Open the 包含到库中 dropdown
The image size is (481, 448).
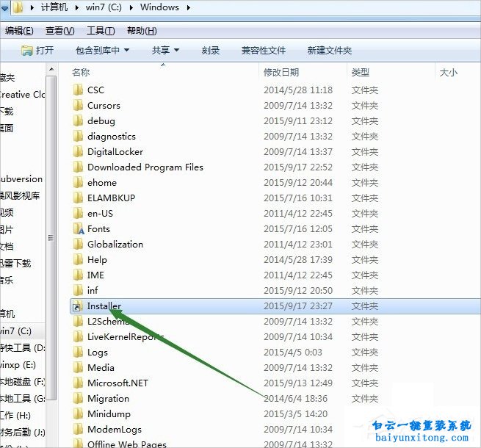[x=102, y=51]
